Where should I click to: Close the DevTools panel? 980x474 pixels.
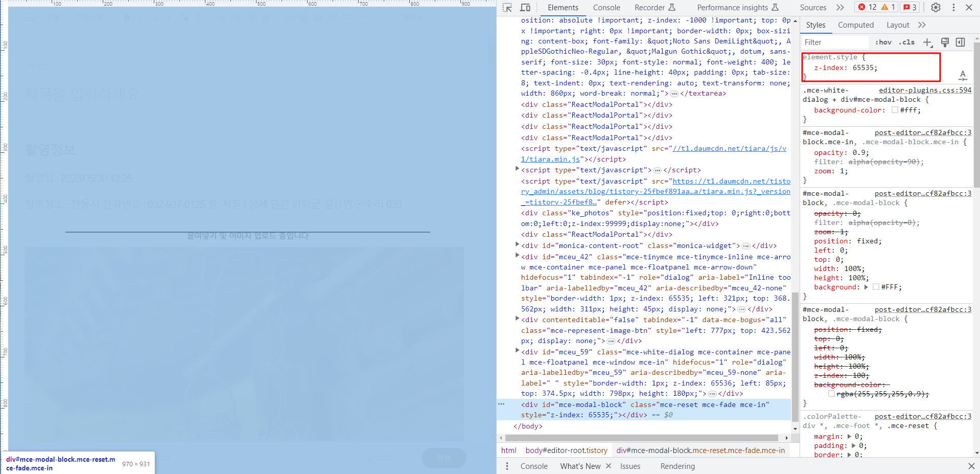point(969,7)
